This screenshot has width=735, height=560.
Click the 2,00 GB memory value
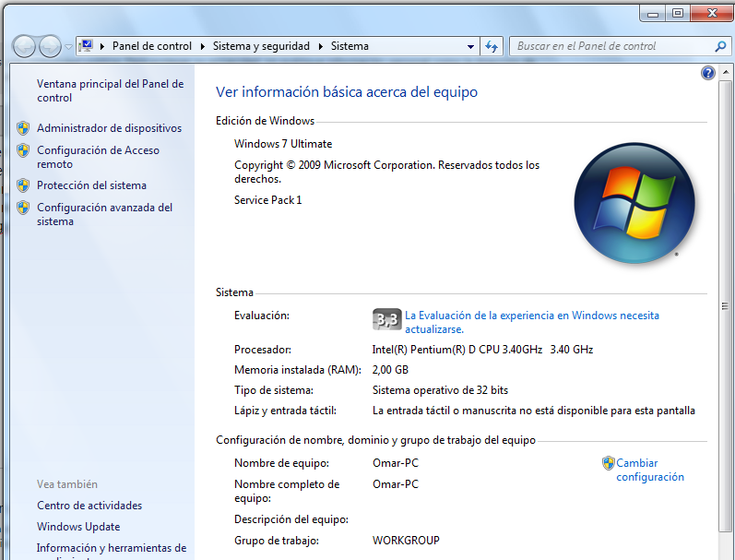tap(390, 370)
